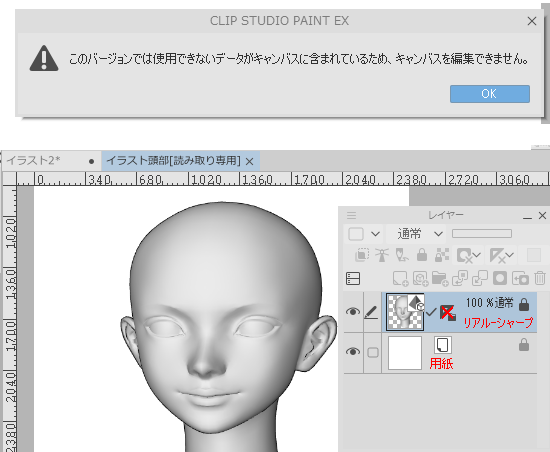
Task: Click the lock transparent pixels icon
Action: (442, 255)
